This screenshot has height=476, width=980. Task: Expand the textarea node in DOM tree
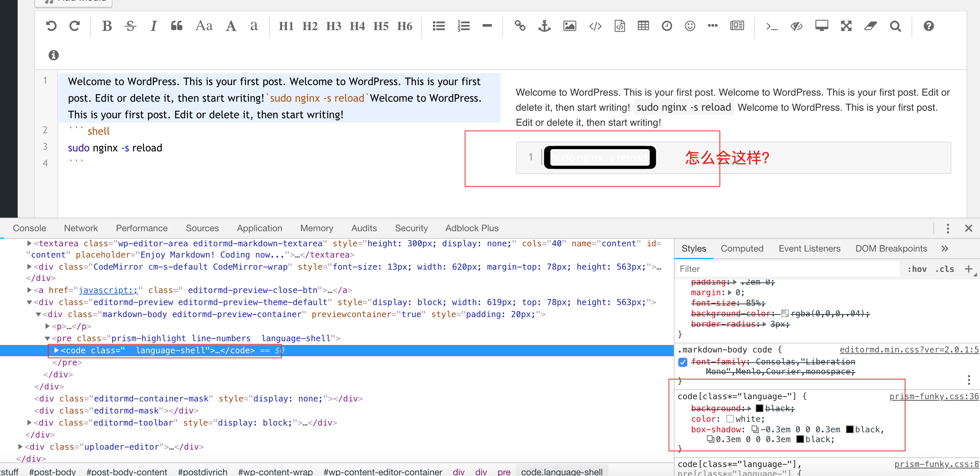click(x=29, y=243)
